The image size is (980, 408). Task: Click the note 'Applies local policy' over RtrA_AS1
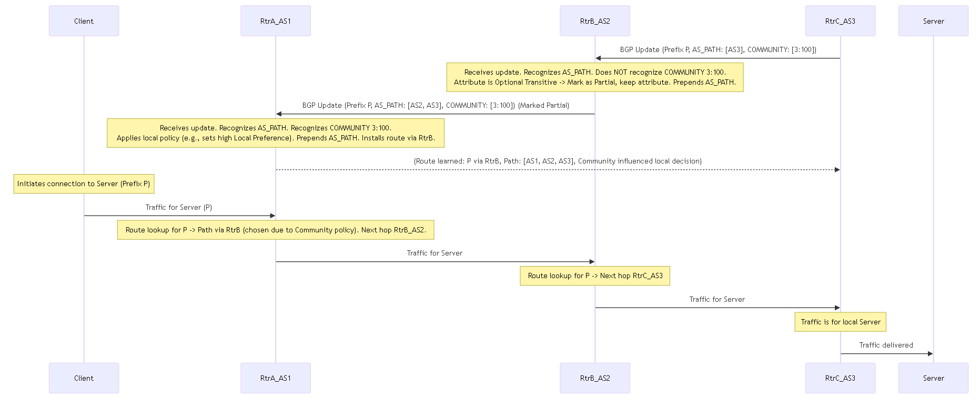(276, 133)
